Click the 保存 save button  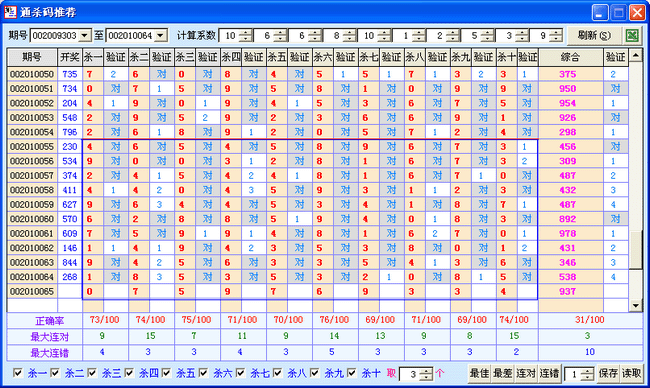608,373
